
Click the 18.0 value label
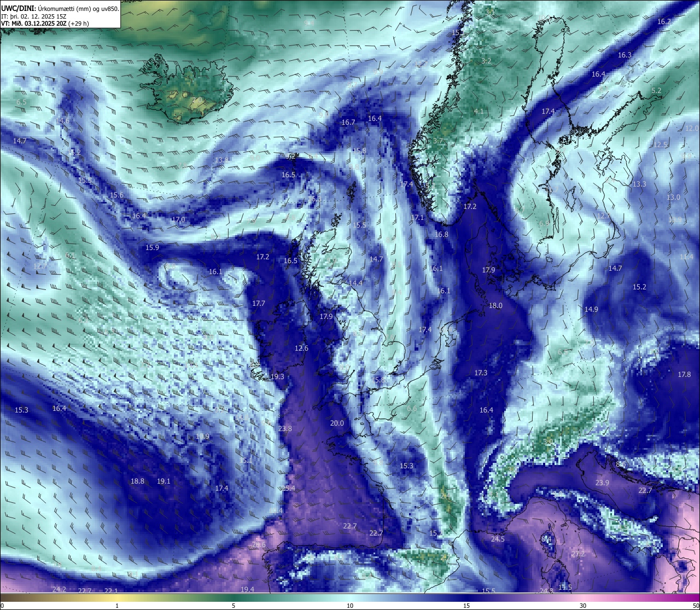tap(495, 306)
